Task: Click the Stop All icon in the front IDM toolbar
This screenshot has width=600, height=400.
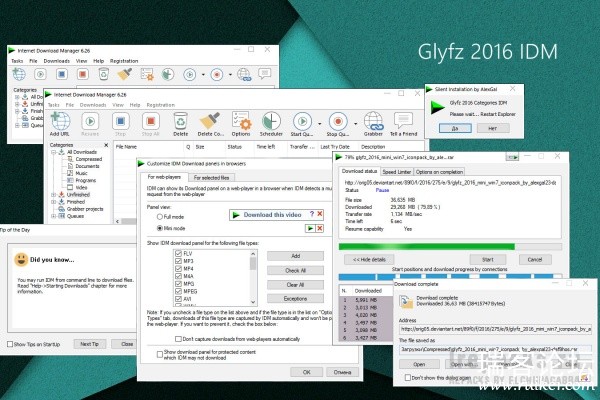Action: click(x=151, y=122)
